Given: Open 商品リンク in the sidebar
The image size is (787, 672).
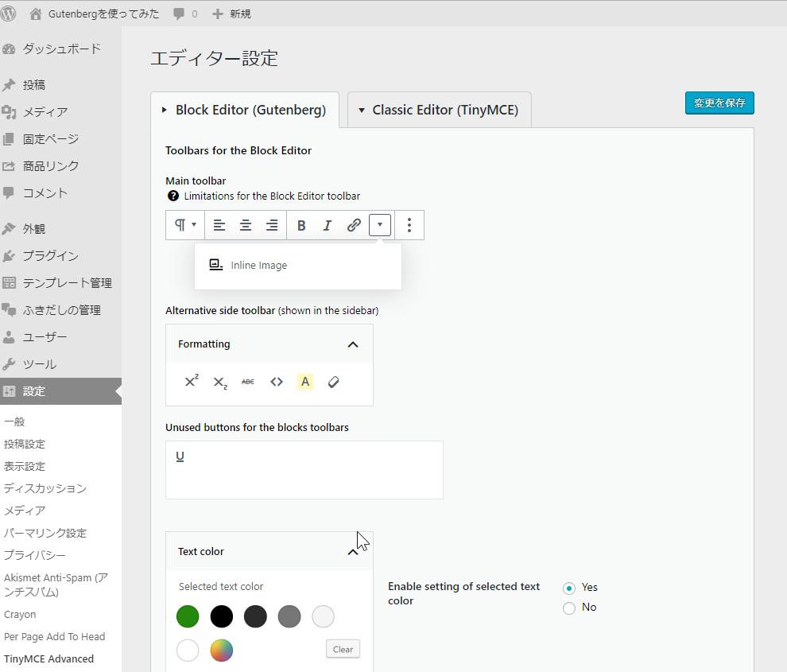Looking at the screenshot, I should (x=60, y=166).
